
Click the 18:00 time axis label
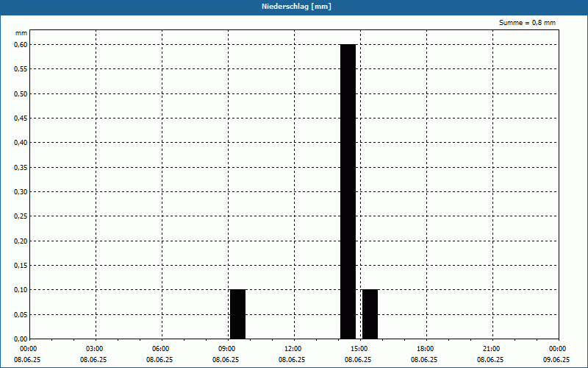point(425,349)
